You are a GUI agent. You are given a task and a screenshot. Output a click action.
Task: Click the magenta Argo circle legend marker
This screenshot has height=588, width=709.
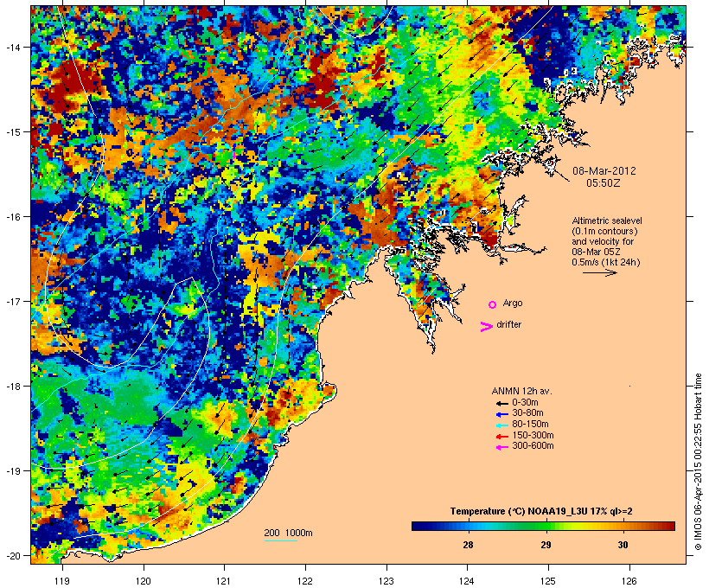click(493, 305)
